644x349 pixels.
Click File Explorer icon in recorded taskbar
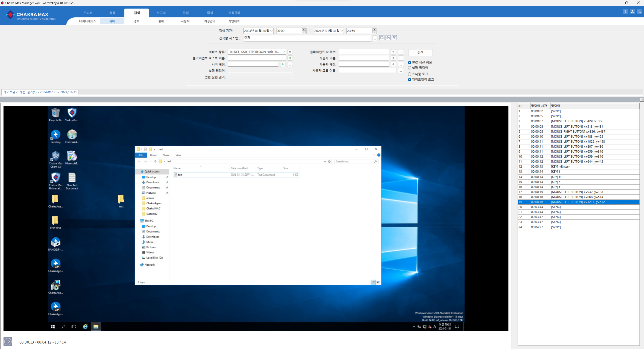96,327
